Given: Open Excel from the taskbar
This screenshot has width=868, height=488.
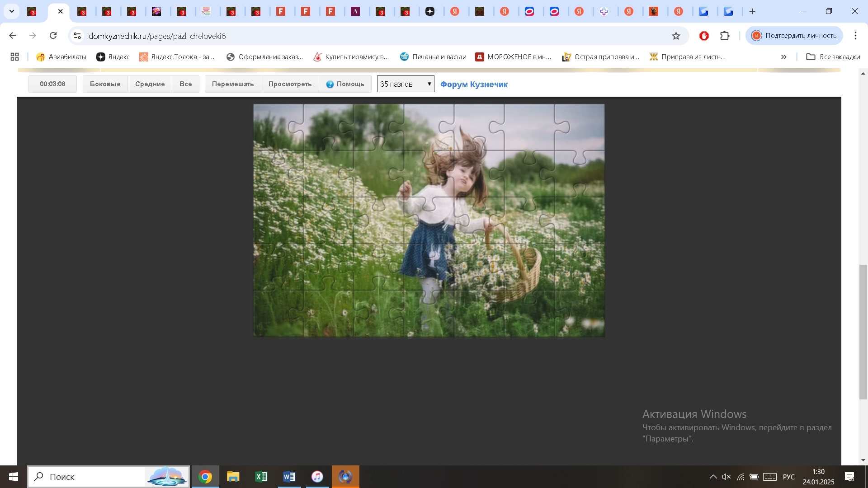Looking at the screenshot, I should (261, 477).
